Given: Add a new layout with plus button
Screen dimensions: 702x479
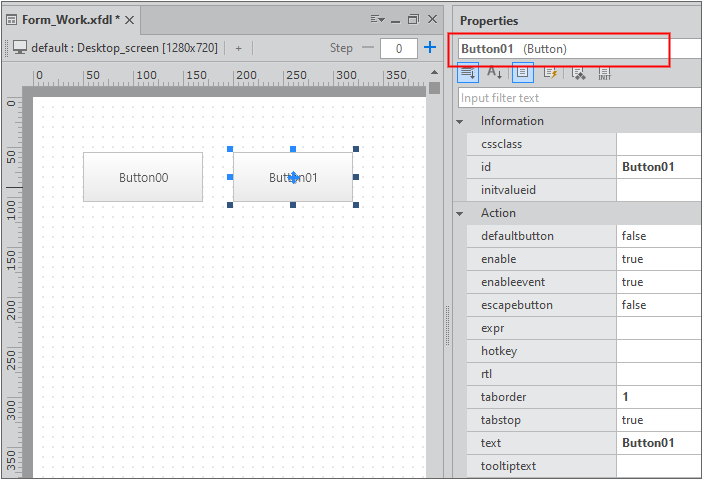Looking at the screenshot, I should pos(238,48).
